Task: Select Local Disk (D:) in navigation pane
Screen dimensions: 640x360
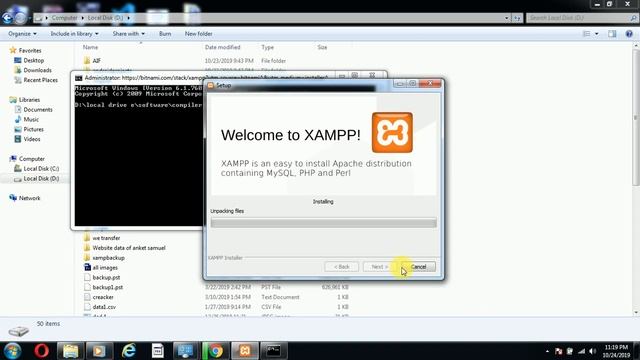Action: point(41,179)
